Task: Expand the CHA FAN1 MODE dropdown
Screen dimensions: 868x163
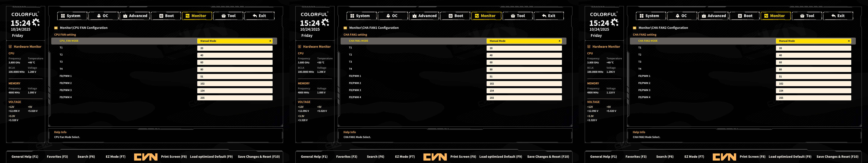Action: point(524,41)
